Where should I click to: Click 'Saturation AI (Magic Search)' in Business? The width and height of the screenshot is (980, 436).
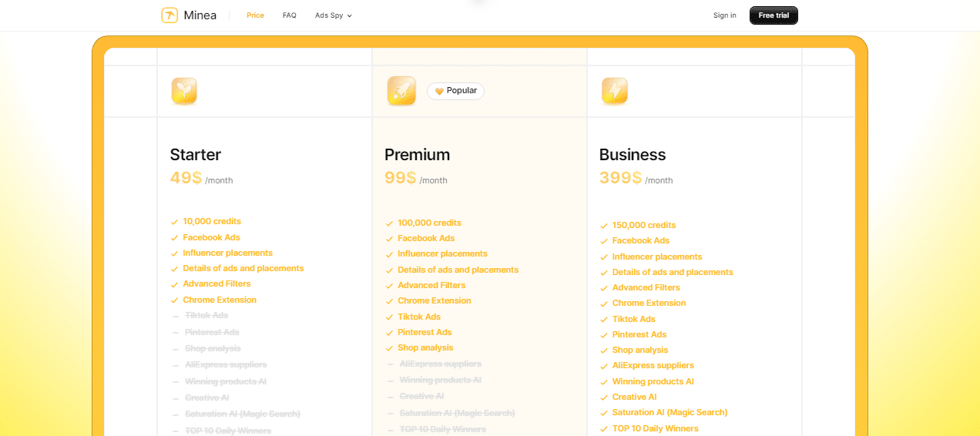(x=670, y=412)
